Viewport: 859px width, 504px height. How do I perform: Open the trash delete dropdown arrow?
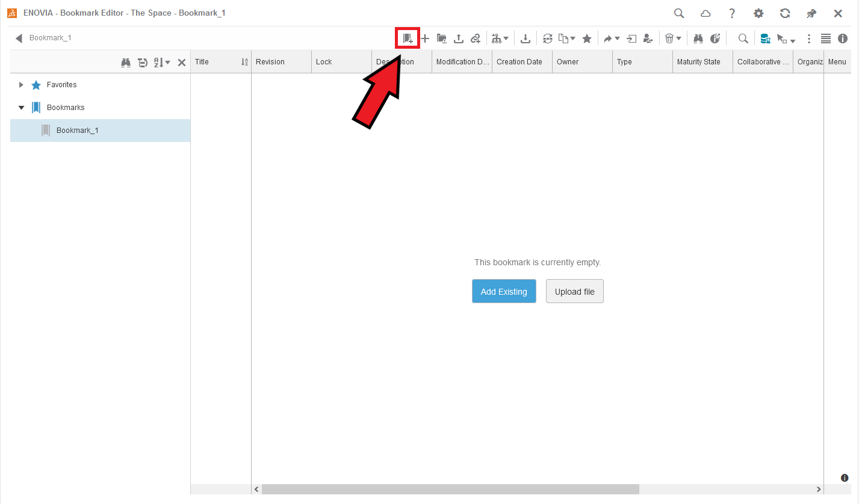click(x=678, y=38)
